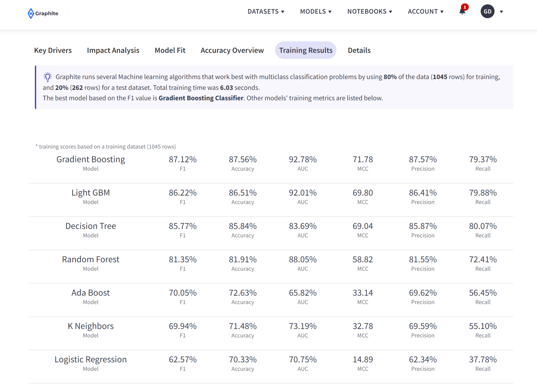The image size is (537, 392).
Task: Select the Random Forest model entry
Action: pos(91,259)
